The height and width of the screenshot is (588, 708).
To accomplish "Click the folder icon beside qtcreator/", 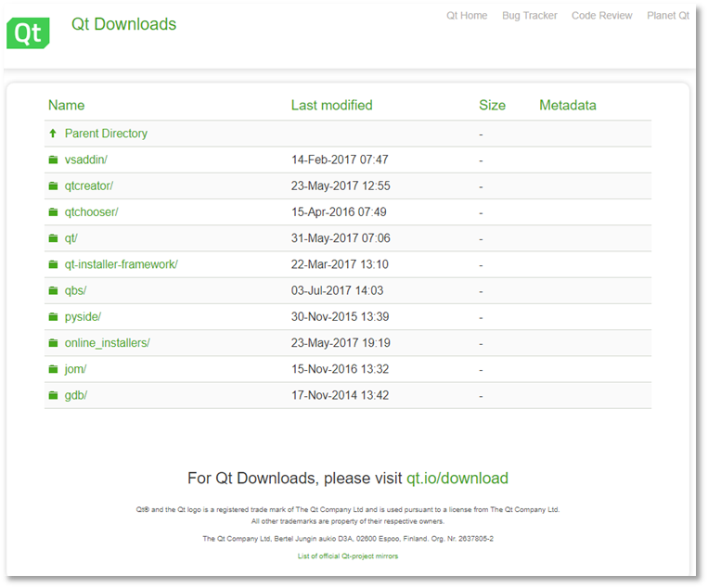I will click(x=53, y=185).
